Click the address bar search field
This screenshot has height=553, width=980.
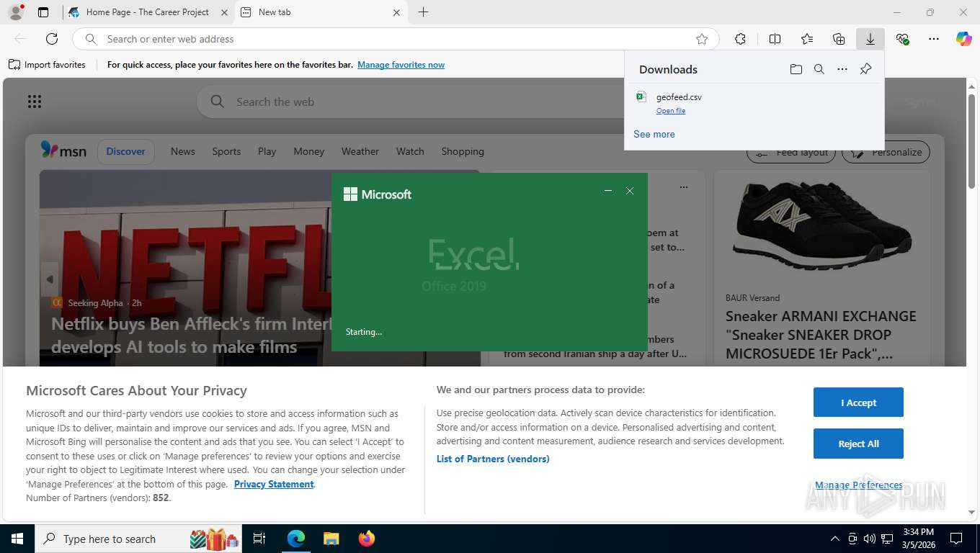point(396,39)
